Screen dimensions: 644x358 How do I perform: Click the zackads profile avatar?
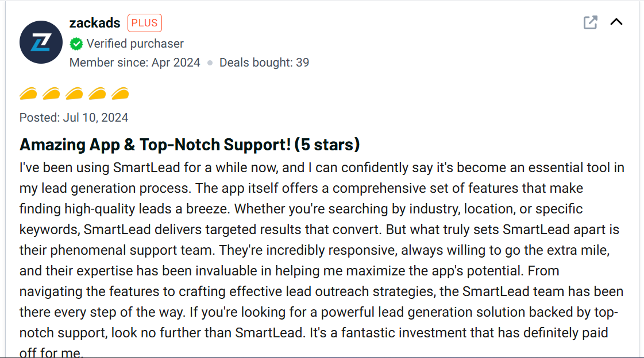point(41,42)
